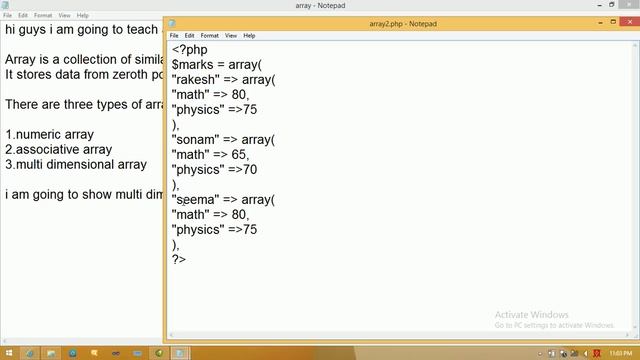
Task: Click the "$marks = array(" line
Action: click(x=217, y=65)
